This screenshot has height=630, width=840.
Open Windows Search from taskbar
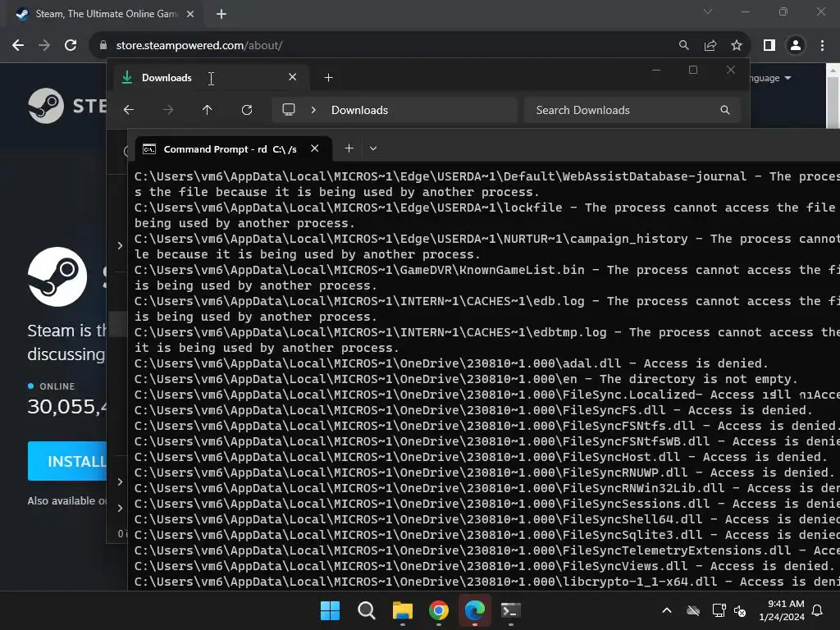pyautogui.click(x=367, y=610)
